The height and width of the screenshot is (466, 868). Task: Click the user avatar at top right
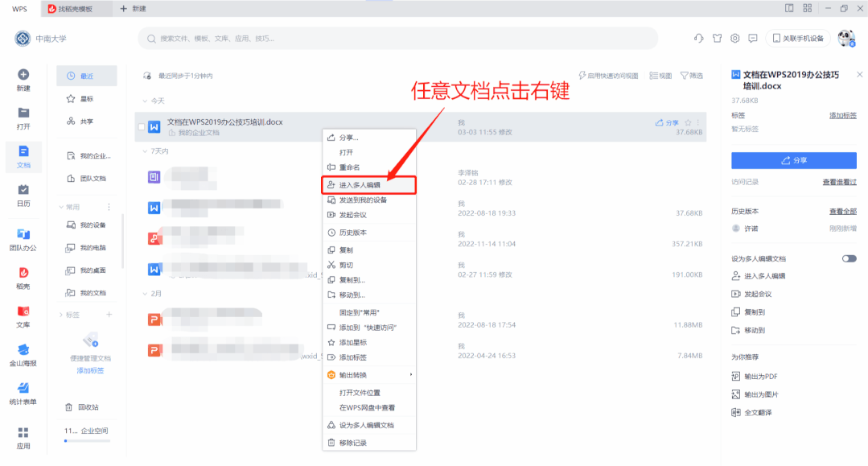(x=846, y=39)
